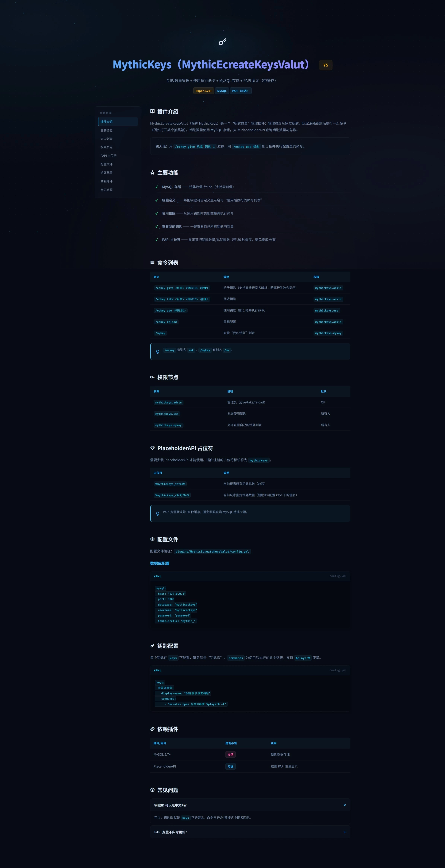Click mythickeys.use in the permissions table
Screen dimensions: 445x868
click(x=167, y=414)
